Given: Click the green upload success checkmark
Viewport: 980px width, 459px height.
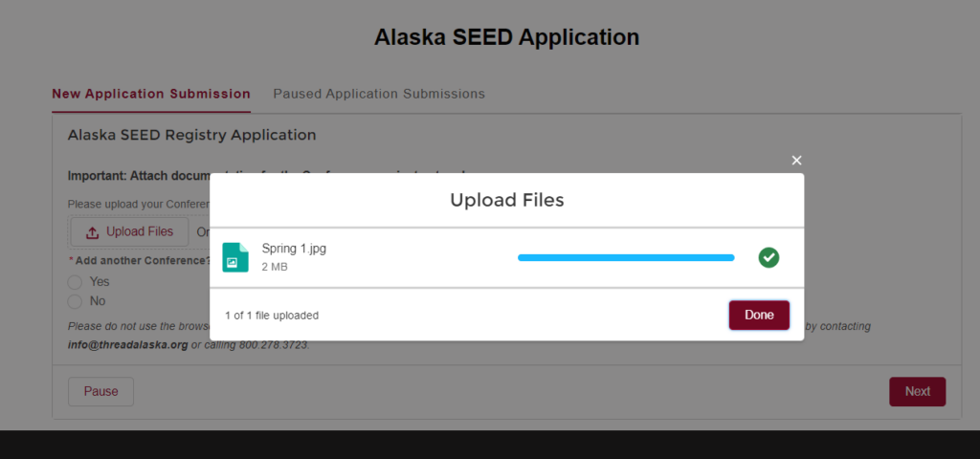Looking at the screenshot, I should pos(768,257).
